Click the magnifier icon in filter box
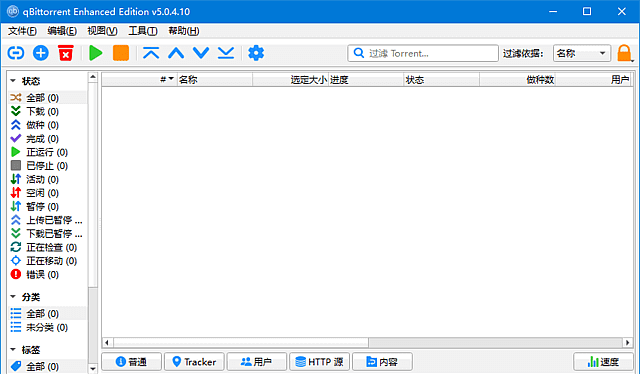The width and height of the screenshot is (640, 374). pos(359,53)
